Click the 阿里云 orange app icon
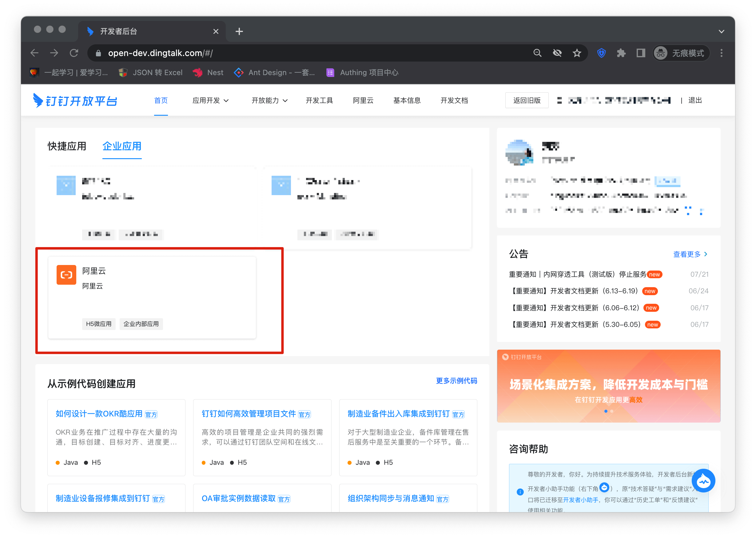756x538 pixels. pyautogui.click(x=66, y=275)
